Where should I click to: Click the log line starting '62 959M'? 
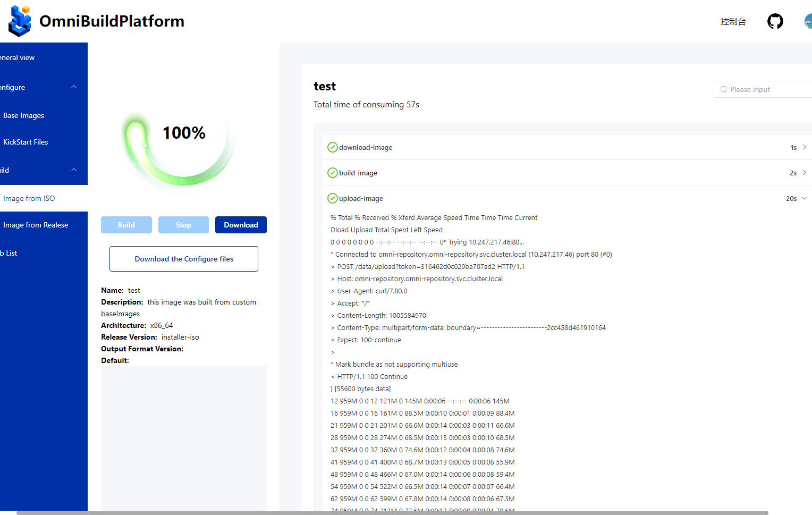422,499
